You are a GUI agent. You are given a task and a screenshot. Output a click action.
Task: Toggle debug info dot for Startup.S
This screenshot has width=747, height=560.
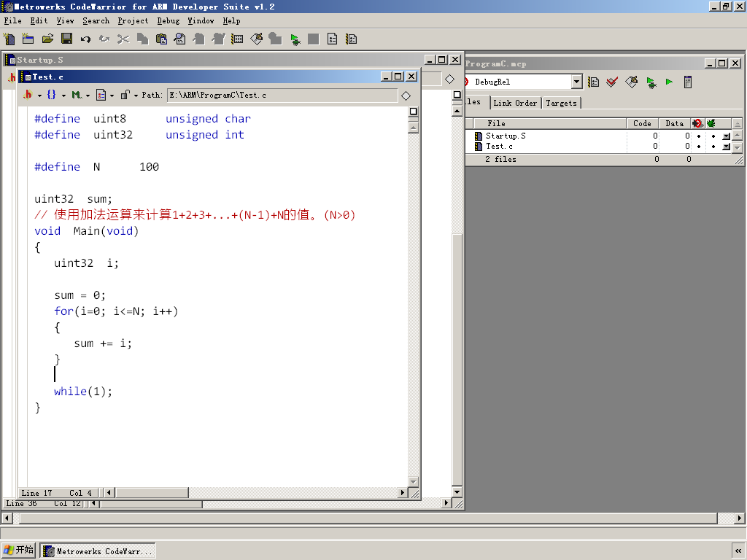tap(713, 136)
